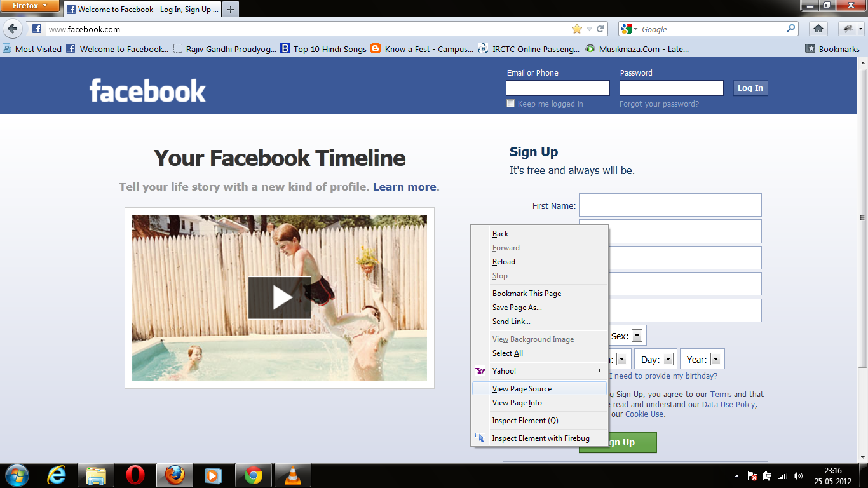Open the Welcome to Facebook bookmark
The width and height of the screenshot is (868, 488).
click(118, 49)
